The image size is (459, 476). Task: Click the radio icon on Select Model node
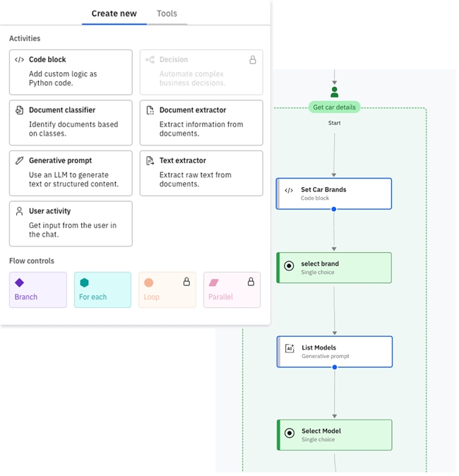(289, 434)
